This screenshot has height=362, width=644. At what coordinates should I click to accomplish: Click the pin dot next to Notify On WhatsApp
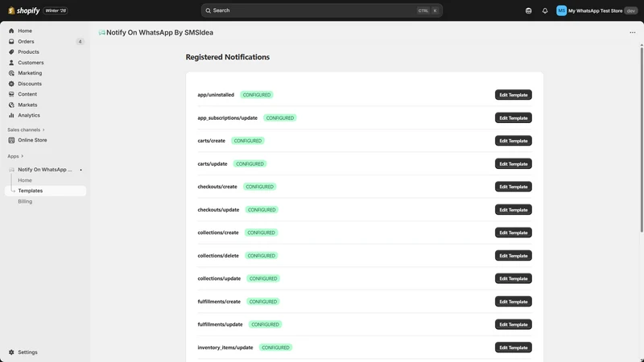(x=81, y=170)
